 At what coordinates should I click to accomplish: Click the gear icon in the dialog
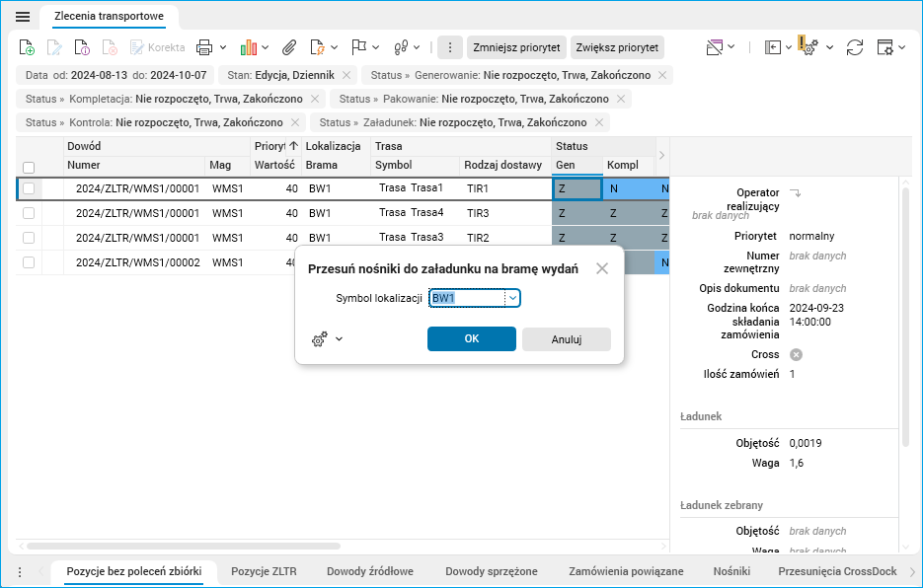320,339
